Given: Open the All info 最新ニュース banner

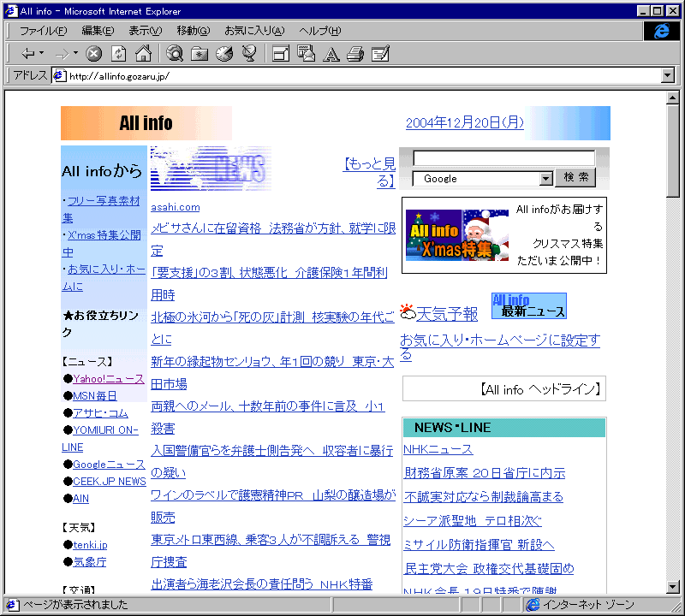Looking at the screenshot, I should 529,305.
